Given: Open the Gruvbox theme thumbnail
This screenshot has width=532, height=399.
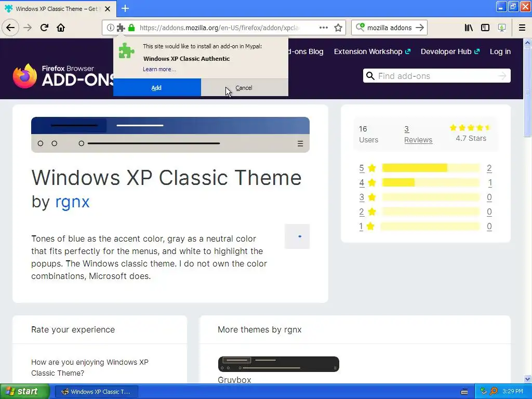Looking at the screenshot, I should (x=278, y=364).
